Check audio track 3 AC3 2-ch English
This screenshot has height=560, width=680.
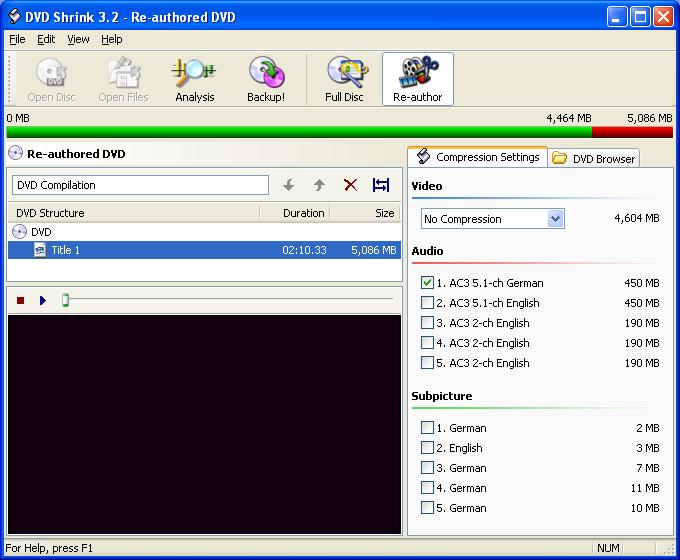click(x=427, y=322)
